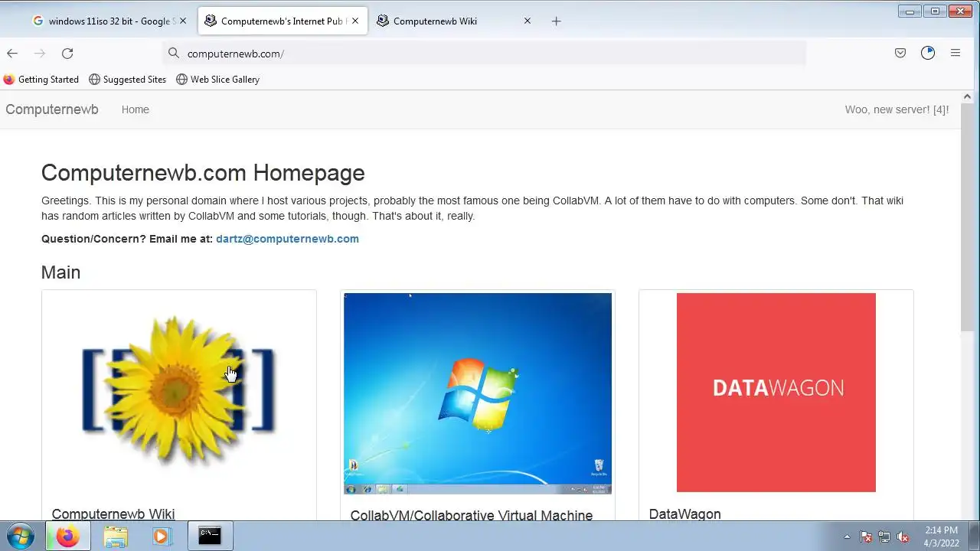Close the Computernewb Wiki tab
Image resolution: width=980 pixels, height=551 pixels.
point(528,21)
